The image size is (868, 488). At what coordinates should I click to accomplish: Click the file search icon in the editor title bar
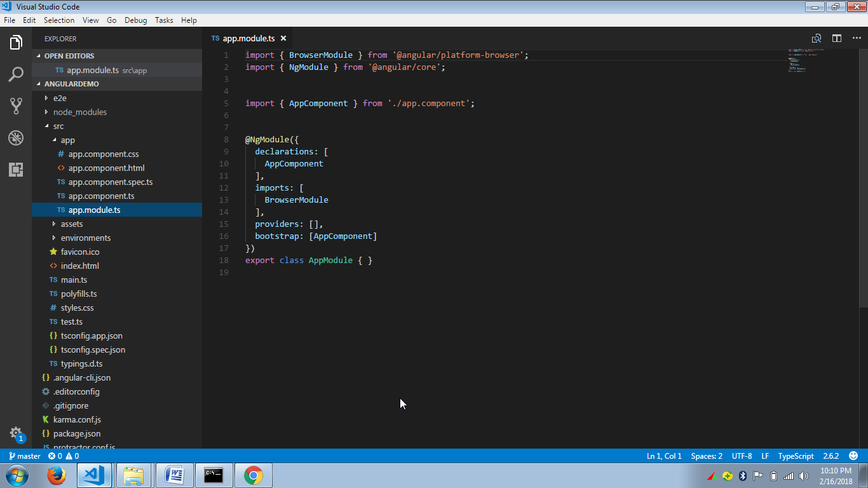(817, 38)
